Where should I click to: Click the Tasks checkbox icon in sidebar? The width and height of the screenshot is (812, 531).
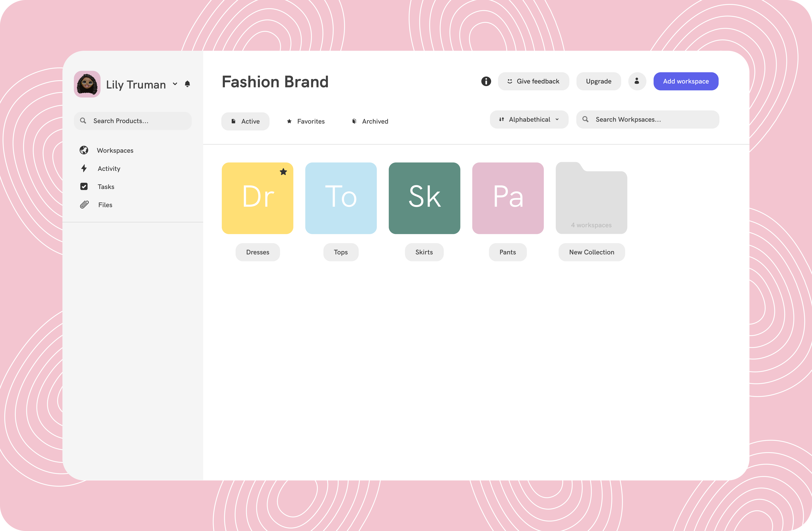[84, 186]
